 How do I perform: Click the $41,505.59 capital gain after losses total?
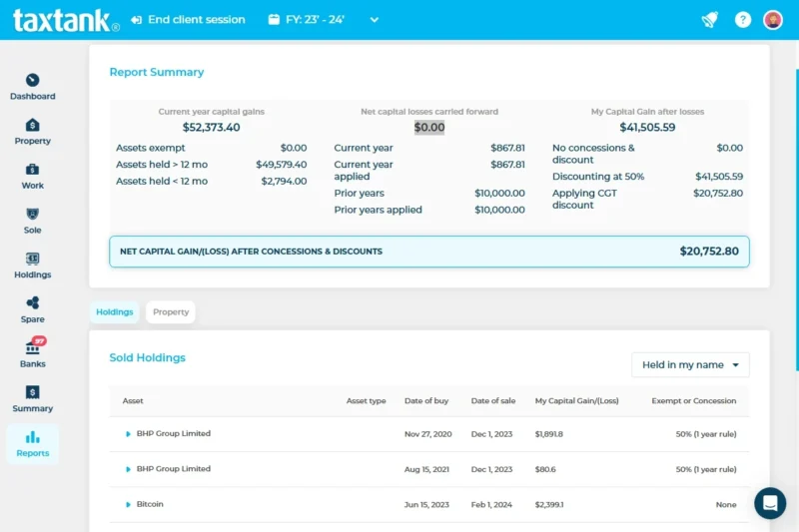[x=647, y=128]
